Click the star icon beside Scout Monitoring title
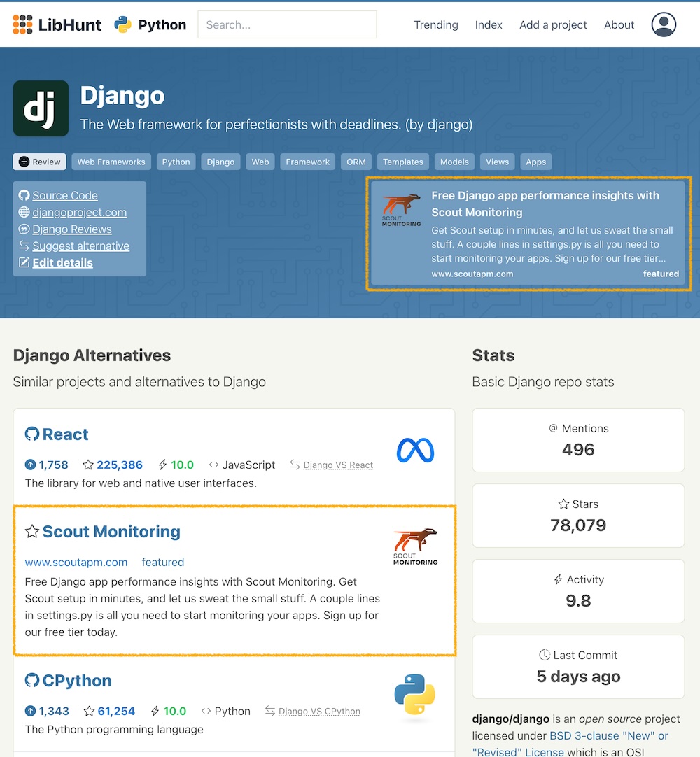This screenshot has height=757, width=700. [x=31, y=532]
